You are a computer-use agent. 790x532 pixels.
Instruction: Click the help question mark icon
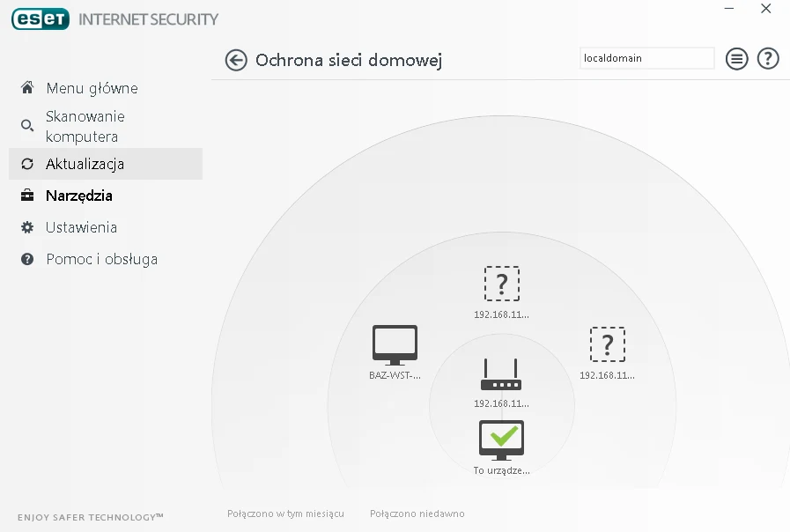click(768, 58)
